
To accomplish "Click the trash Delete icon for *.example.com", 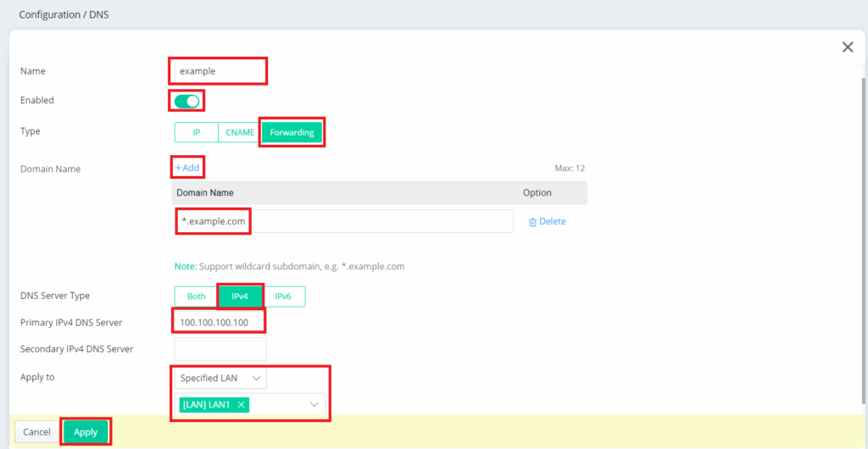I will pos(532,222).
